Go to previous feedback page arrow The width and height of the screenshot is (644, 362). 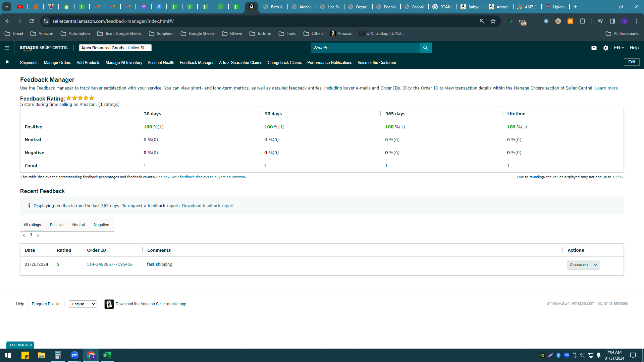pyautogui.click(x=24, y=235)
